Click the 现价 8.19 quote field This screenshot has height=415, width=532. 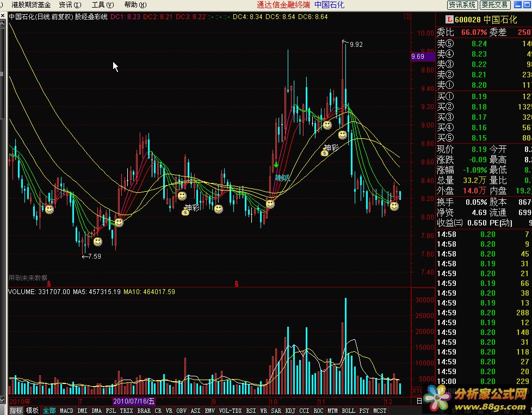(x=462, y=149)
